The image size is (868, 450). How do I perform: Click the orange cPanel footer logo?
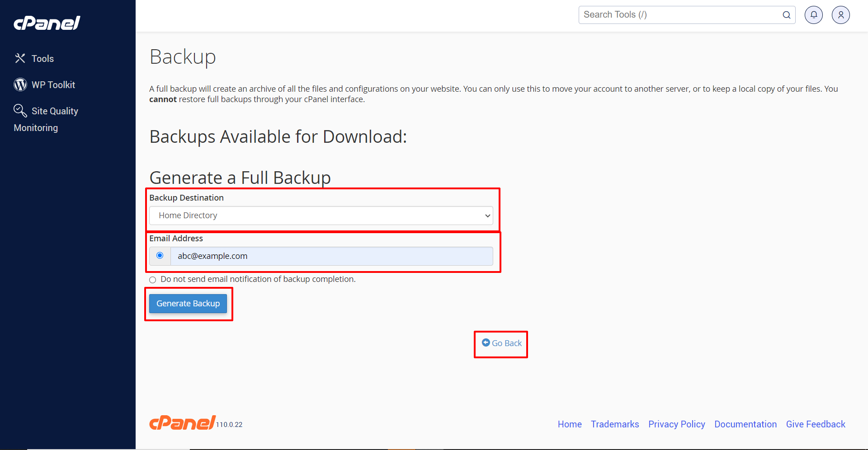point(183,423)
